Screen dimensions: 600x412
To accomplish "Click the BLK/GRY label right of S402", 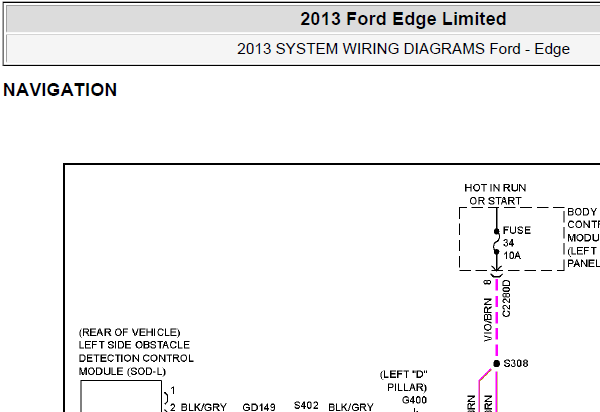I will [x=351, y=407].
